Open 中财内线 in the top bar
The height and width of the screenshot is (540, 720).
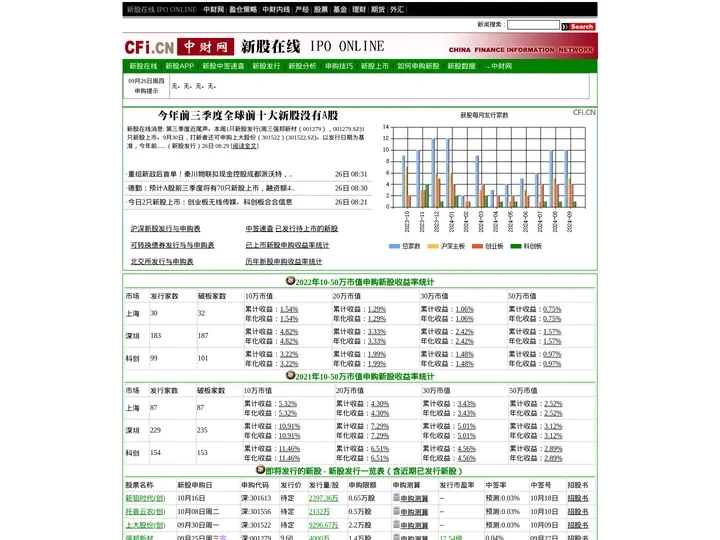tap(276, 9)
